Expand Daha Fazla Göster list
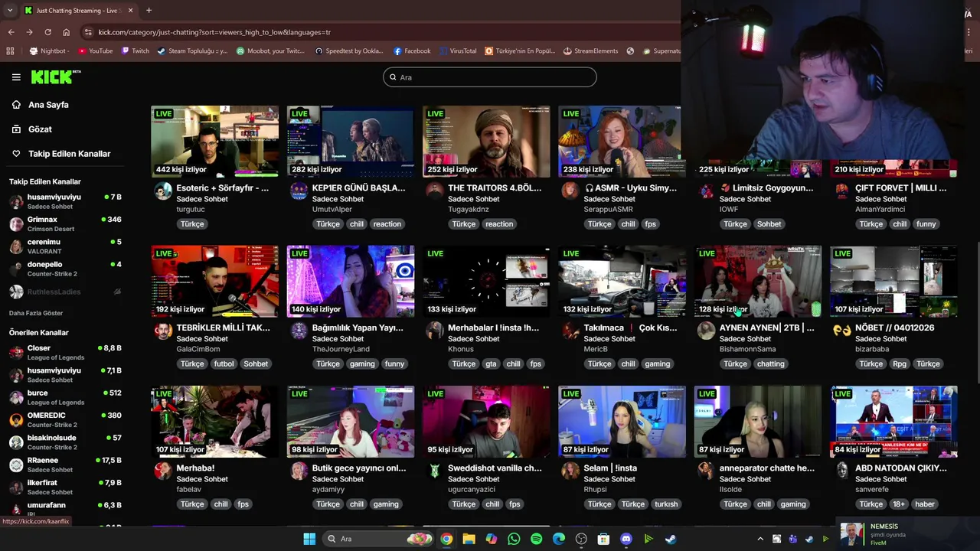This screenshot has width=980, height=551. pyautogui.click(x=36, y=313)
